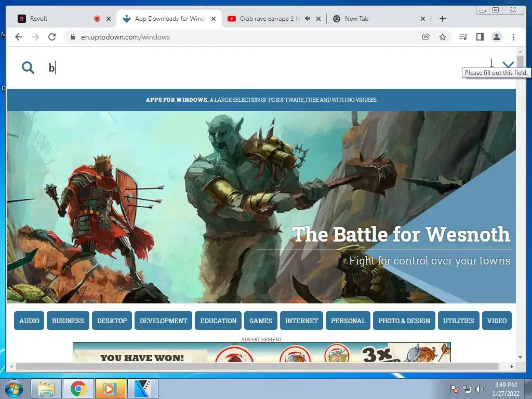Close the Crab rave earrape tab
This screenshot has width=532, height=399.
pos(318,19)
